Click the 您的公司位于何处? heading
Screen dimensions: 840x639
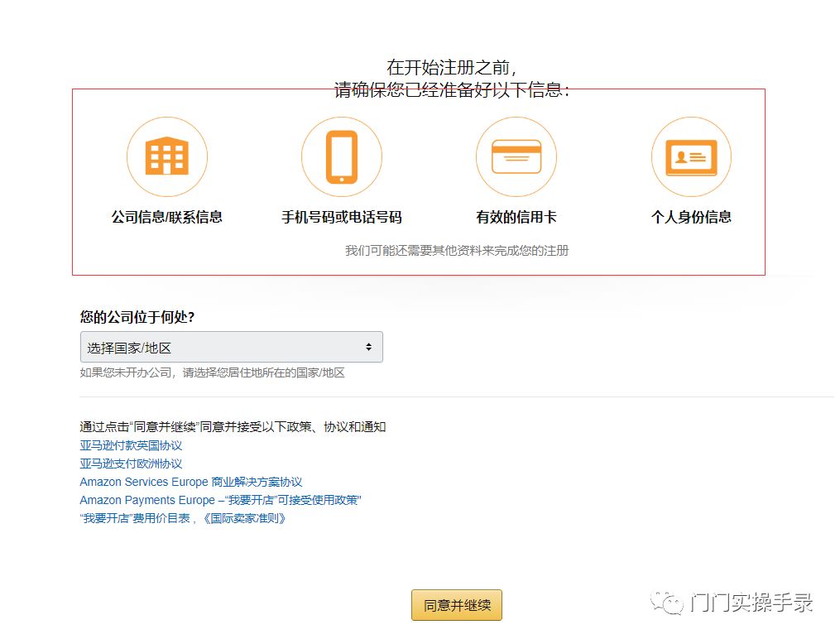tap(137, 317)
